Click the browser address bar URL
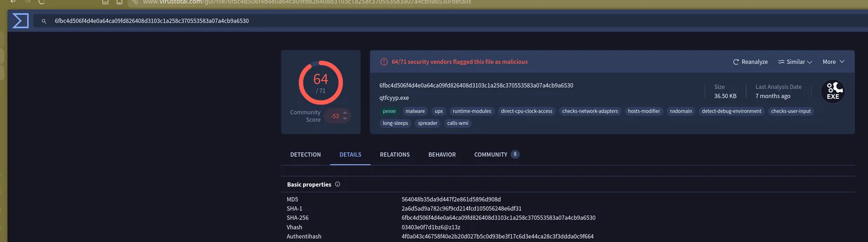868x242 pixels. click(307, 2)
